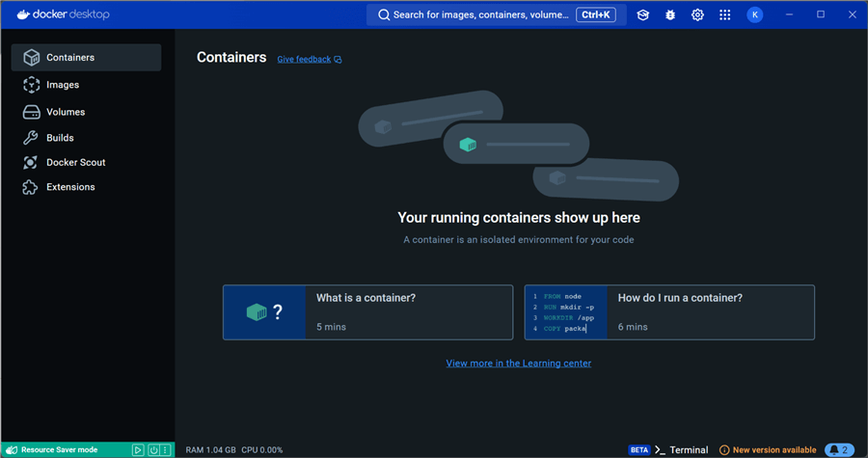Open Docker Scout from sidebar

[75, 162]
